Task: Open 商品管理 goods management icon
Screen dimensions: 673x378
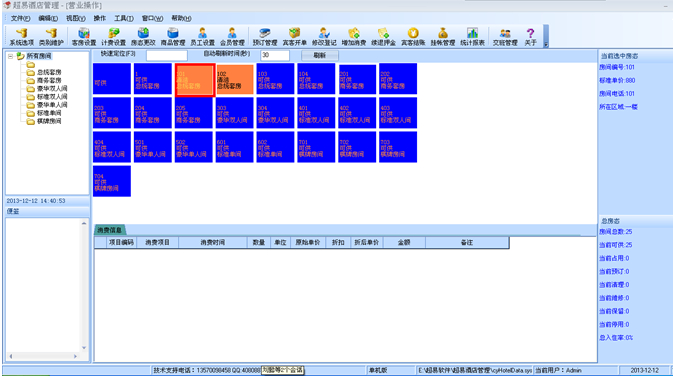Action: tap(173, 36)
